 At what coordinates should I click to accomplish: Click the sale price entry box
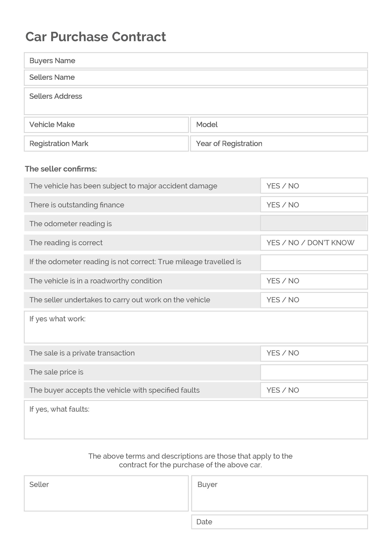coord(314,372)
